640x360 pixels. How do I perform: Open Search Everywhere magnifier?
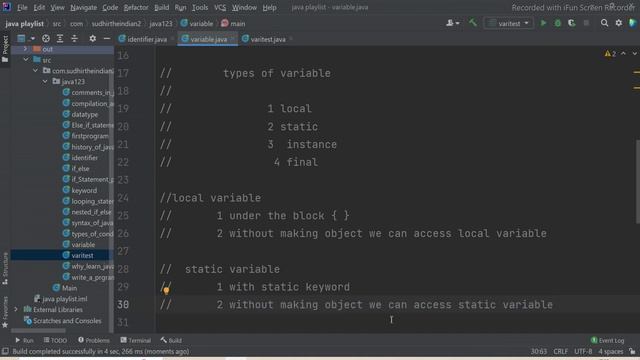coord(604,23)
